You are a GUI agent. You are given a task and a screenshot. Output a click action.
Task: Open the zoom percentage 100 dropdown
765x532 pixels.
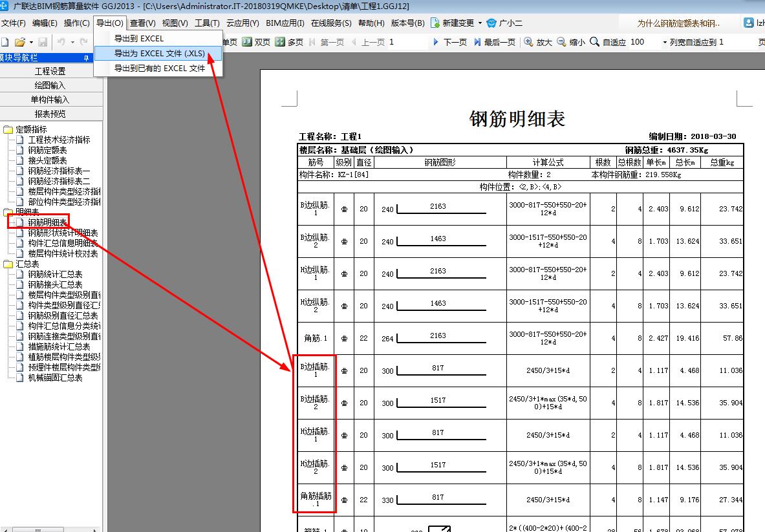665,43
